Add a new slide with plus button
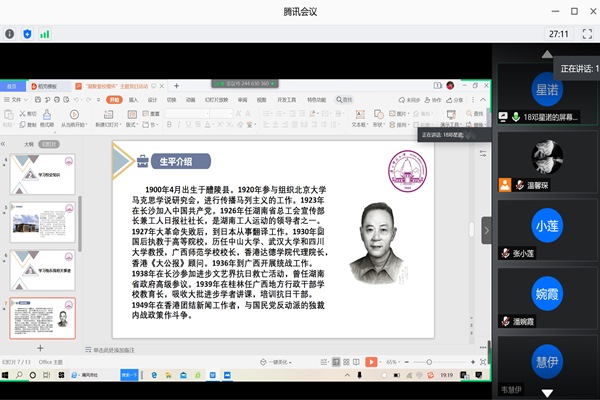Screen dimensions: 600x400 click(x=40, y=348)
